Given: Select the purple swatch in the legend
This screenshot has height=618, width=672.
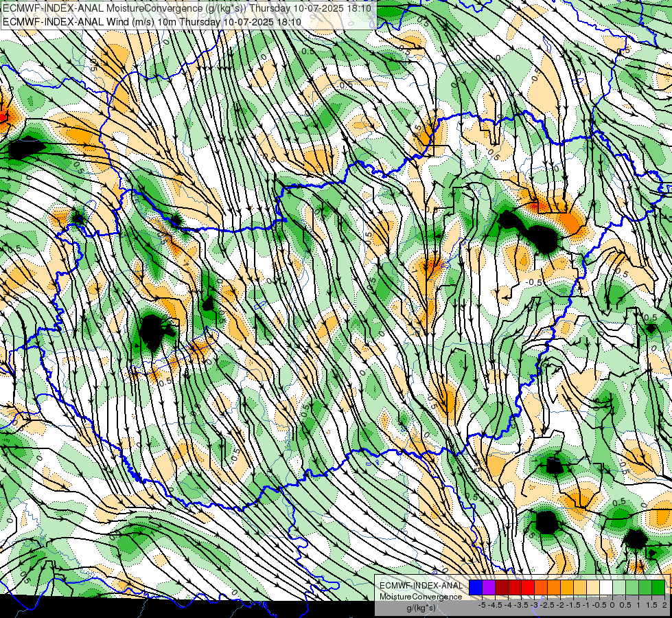Looking at the screenshot, I should 489,587.
